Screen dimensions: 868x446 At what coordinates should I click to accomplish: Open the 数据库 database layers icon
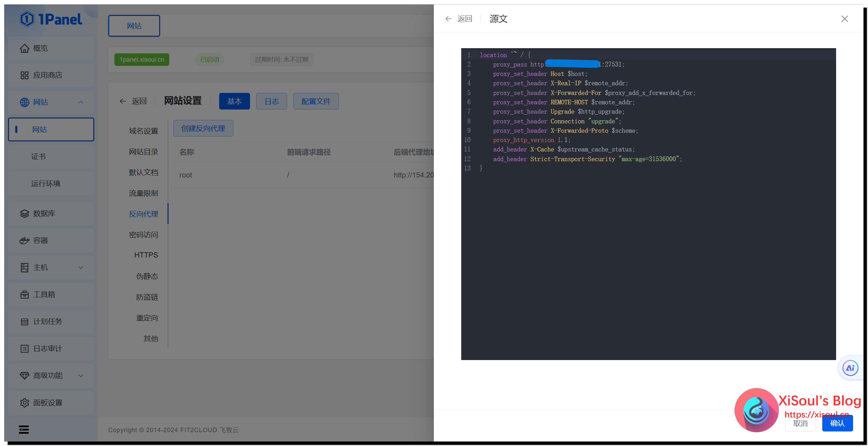coord(24,213)
